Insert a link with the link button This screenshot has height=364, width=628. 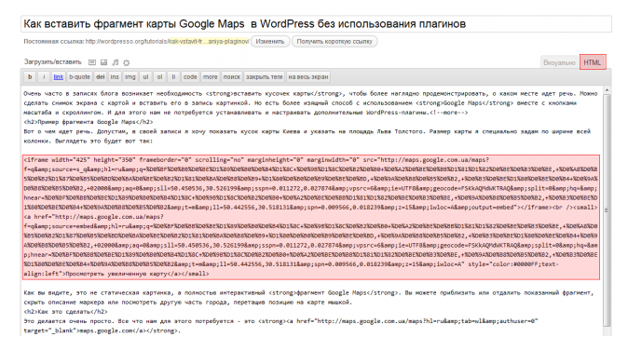59,76
